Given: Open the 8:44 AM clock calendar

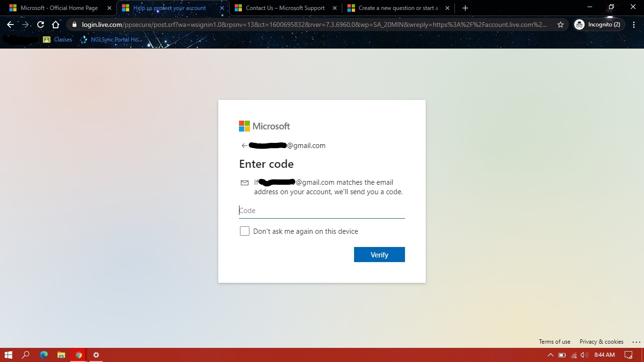Looking at the screenshot, I should (604, 355).
